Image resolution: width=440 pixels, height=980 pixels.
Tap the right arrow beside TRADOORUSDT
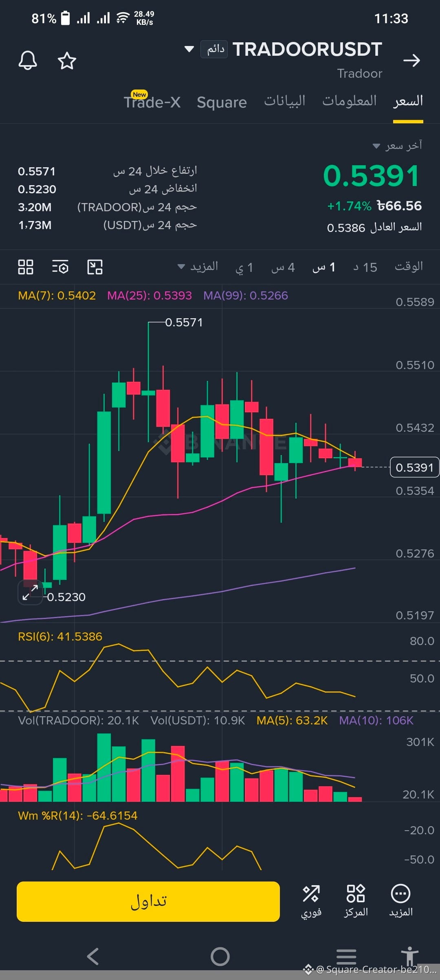[x=411, y=61]
